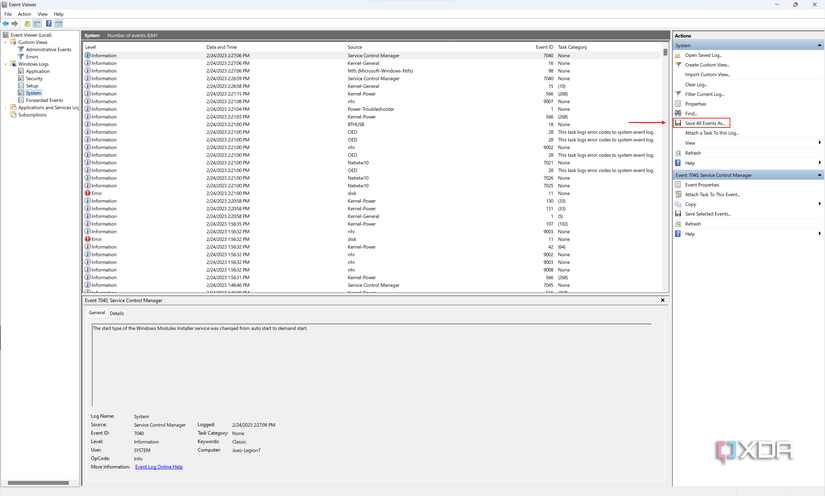Viewport: 825px width, 496px height.
Task: Close the event details preview pane
Action: (662, 300)
